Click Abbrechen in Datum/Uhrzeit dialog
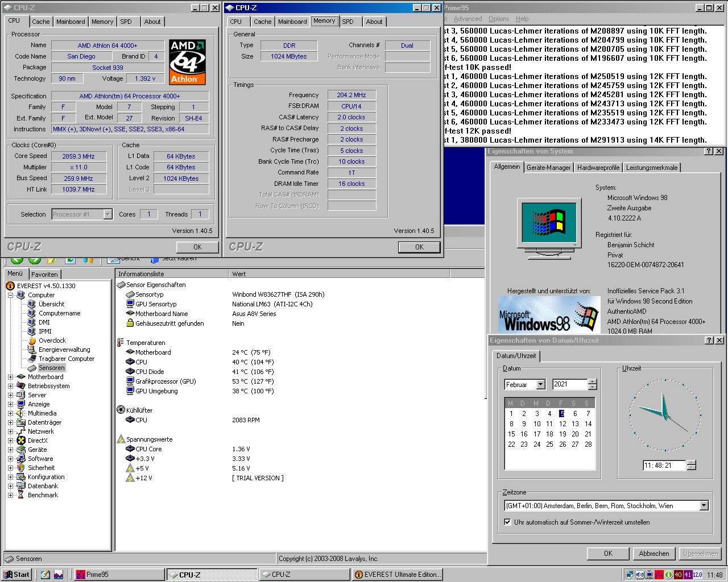 pyautogui.click(x=654, y=554)
